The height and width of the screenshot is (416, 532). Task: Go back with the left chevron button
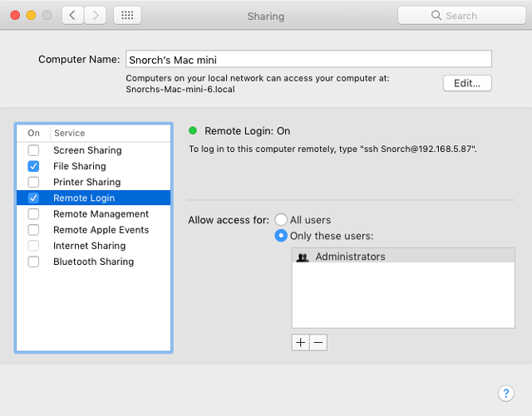pyautogui.click(x=72, y=15)
